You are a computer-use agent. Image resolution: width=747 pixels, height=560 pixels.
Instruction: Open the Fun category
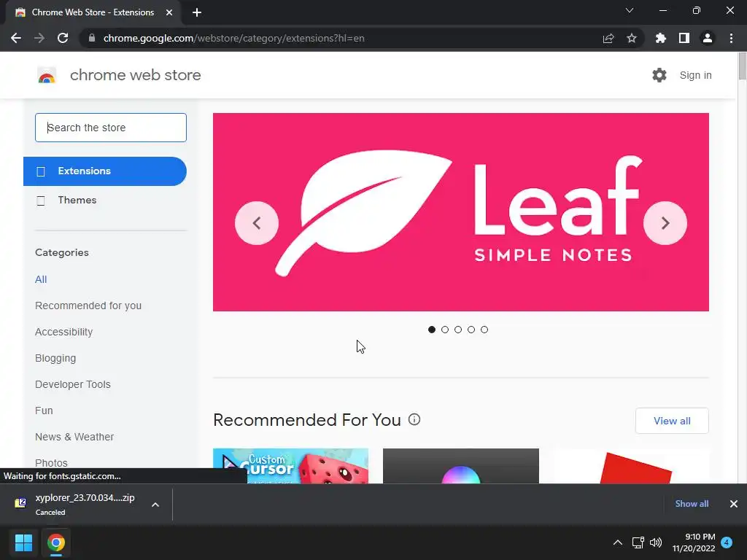pyautogui.click(x=44, y=411)
